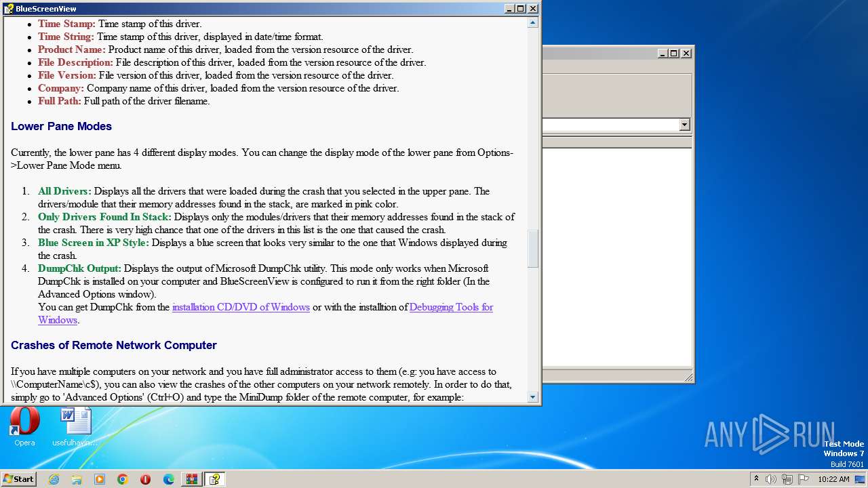Click the 'Lower Pane Modes' heading
The image size is (868, 488).
pyautogui.click(x=61, y=127)
